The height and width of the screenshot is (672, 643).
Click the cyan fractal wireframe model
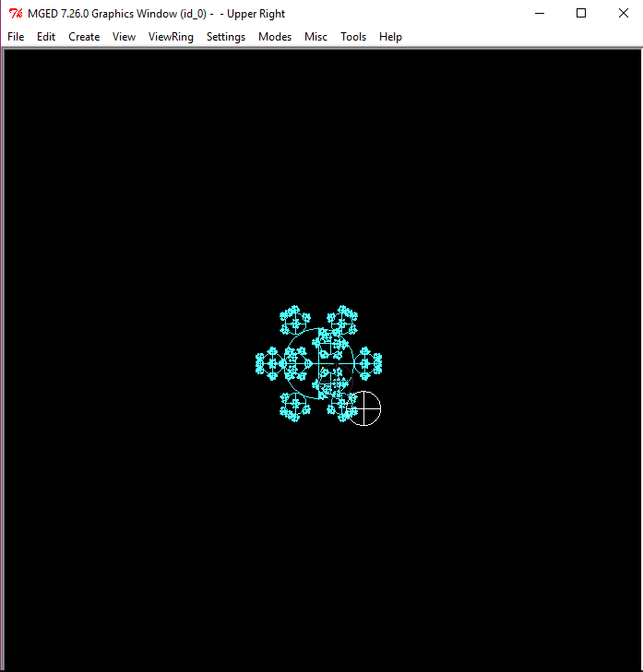click(318, 363)
